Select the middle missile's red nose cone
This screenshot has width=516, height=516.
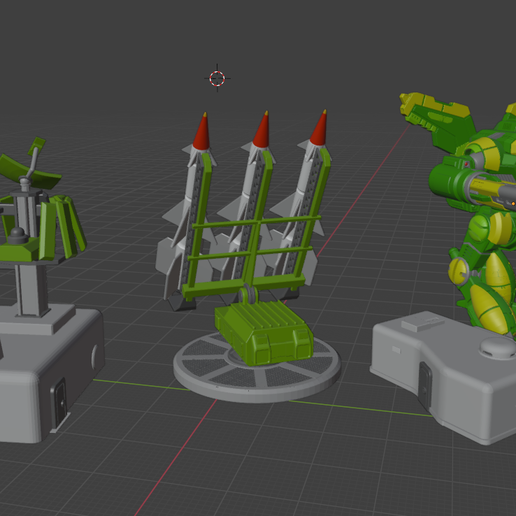tap(262, 130)
